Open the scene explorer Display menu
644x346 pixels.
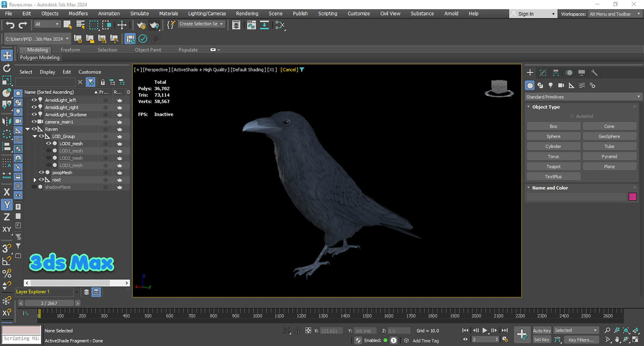coord(47,72)
